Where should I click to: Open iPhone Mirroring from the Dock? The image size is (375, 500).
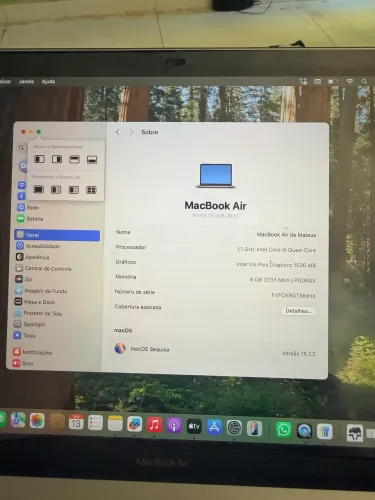254,429
